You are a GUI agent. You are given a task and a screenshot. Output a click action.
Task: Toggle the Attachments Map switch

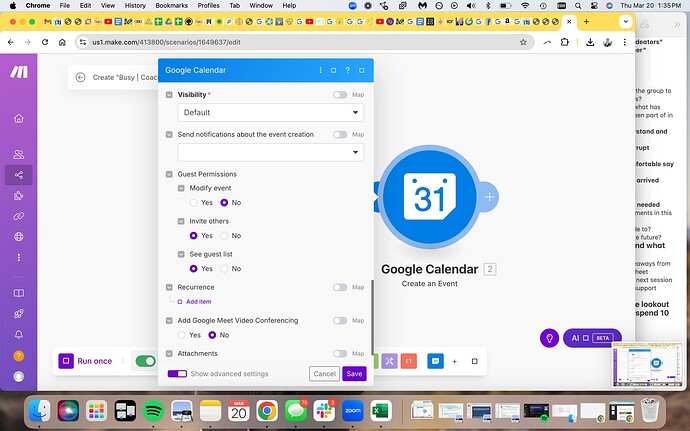[x=340, y=354]
